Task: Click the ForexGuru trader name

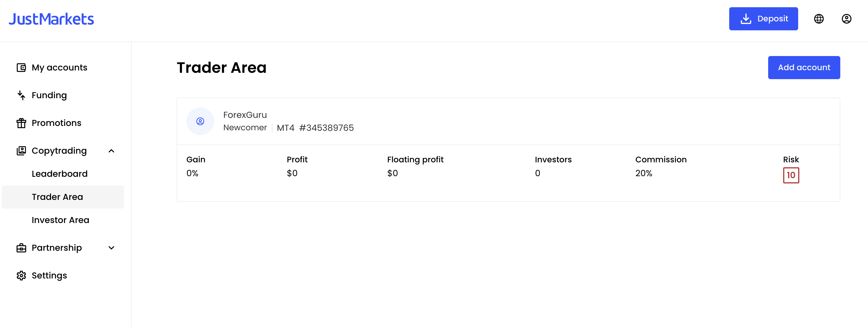Action: coord(245,115)
